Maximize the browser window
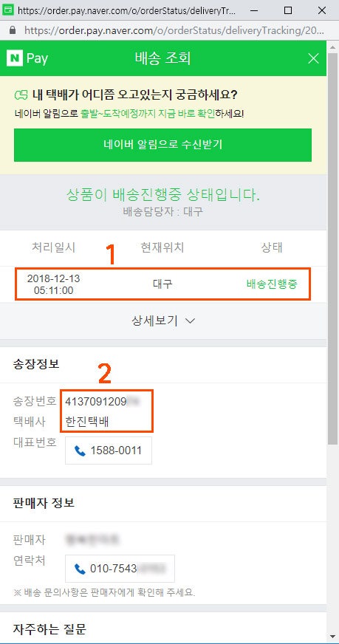The image size is (339, 644). pyautogui.click(x=288, y=10)
